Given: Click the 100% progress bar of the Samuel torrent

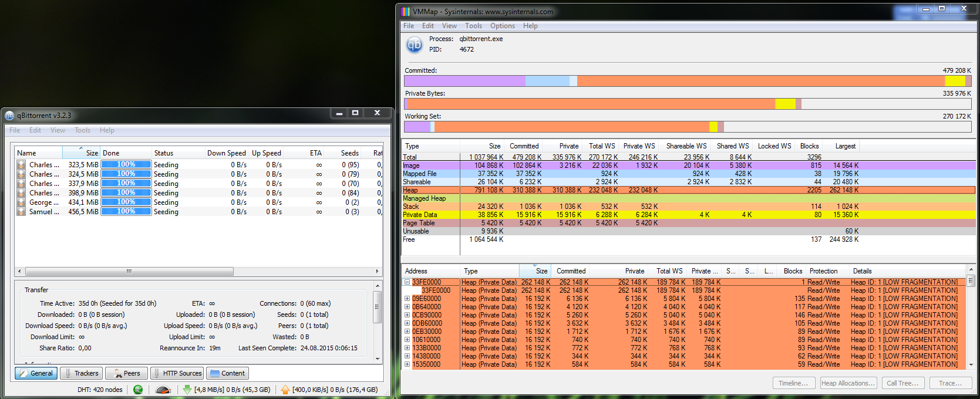Looking at the screenshot, I should pos(126,212).
